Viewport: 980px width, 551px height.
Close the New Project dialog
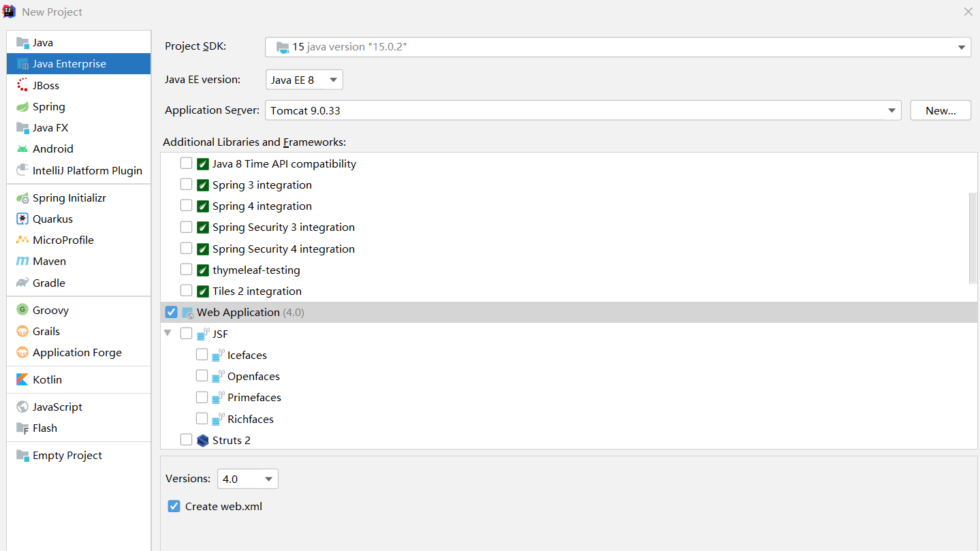[x=968, y=12]
